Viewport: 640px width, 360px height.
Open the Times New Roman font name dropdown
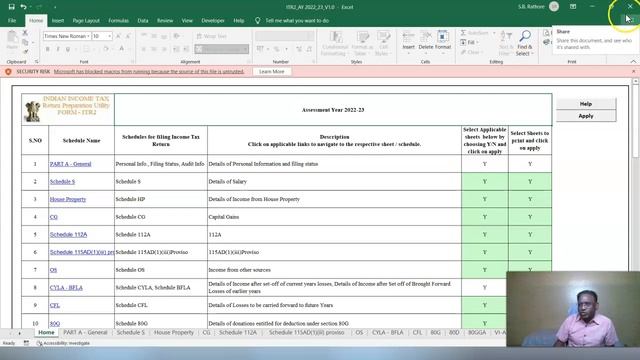[88, 36]
